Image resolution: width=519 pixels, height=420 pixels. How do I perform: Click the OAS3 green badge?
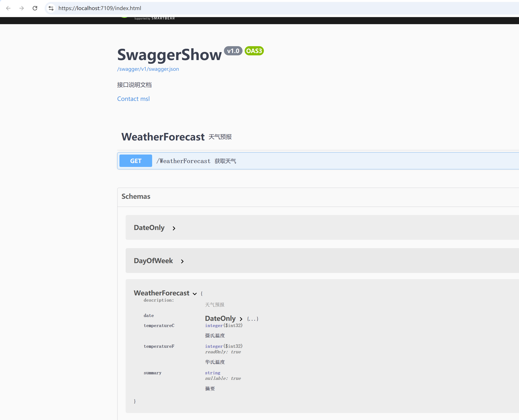(x=254, y=51)
